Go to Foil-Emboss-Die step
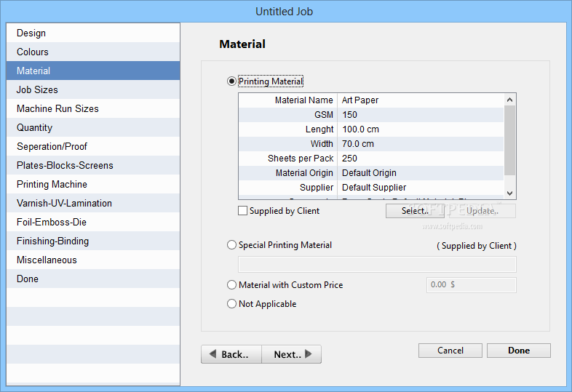 pyautogui.click(x=93, y=222)
